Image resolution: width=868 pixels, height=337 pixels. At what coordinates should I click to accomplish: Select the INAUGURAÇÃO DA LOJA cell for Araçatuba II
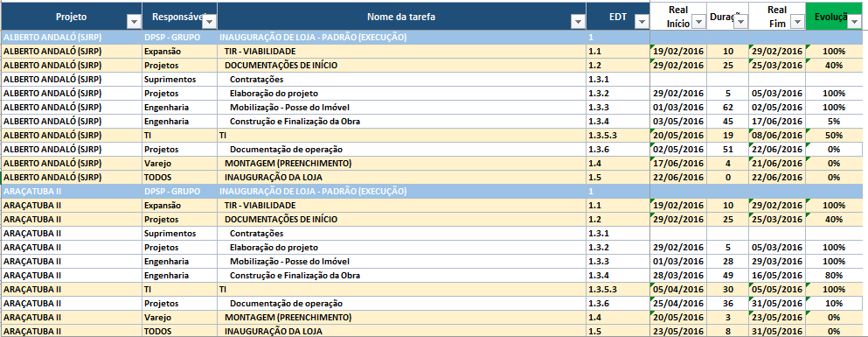point(401,332)
